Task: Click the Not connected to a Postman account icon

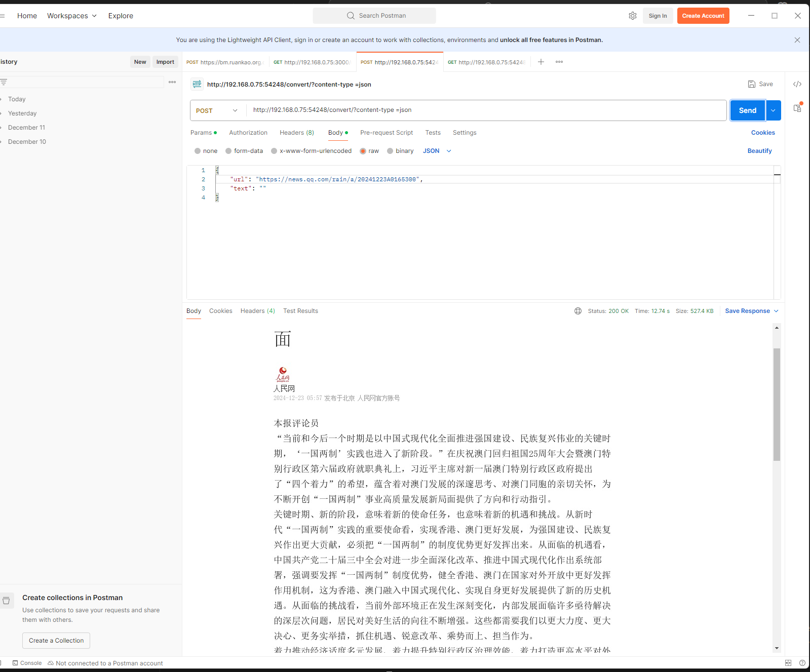Action: tap(51, 663)
